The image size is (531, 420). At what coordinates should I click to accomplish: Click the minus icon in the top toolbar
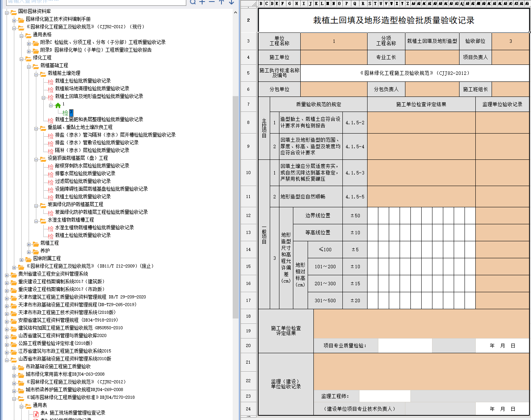point(212,2)
